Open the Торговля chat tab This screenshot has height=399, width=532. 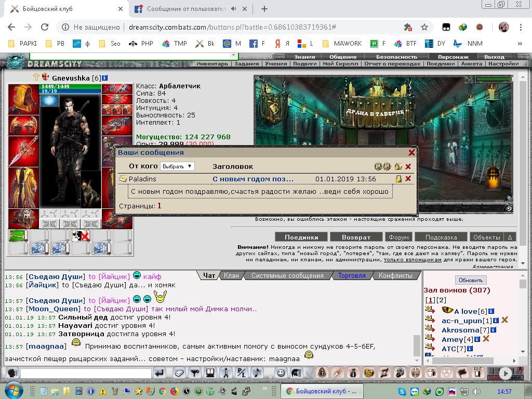click(352, 275)
